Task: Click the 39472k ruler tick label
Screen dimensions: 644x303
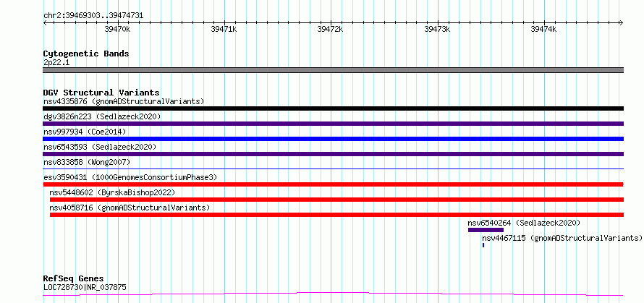Action: click(330, 29)
